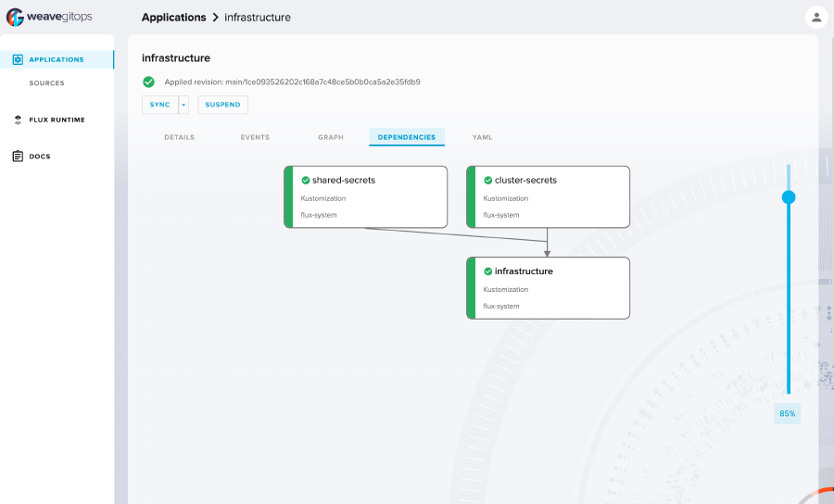Screen dimensions: 834x504
Task: Click the cluster-secrets green check icon
Action: coord(487,180)
